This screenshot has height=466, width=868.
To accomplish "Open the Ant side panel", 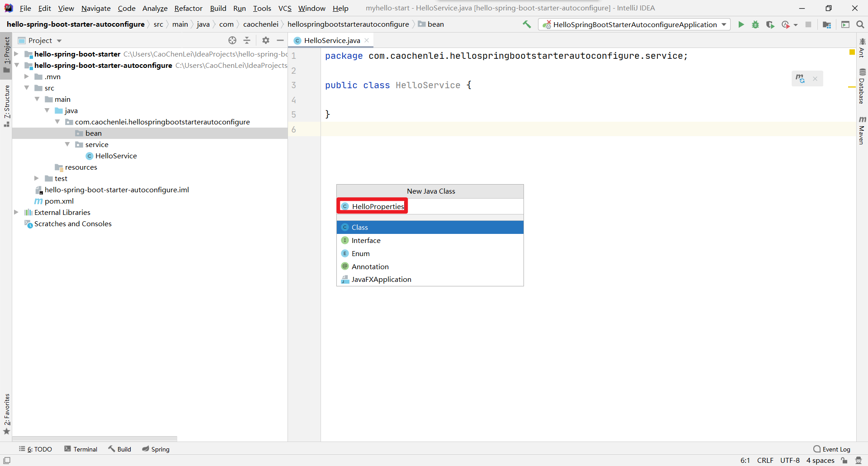I will pos(862,48).
